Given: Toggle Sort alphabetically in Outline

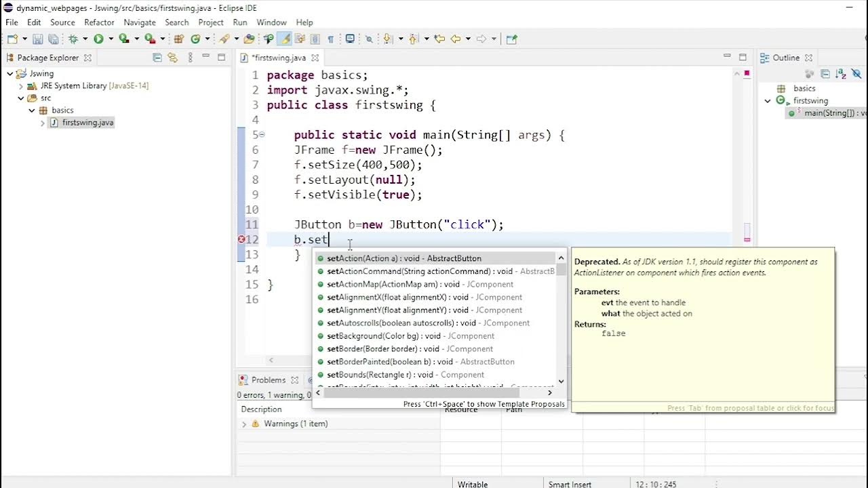Looking at the screenshot, I should pyautogui.click(x=841, y=74).
